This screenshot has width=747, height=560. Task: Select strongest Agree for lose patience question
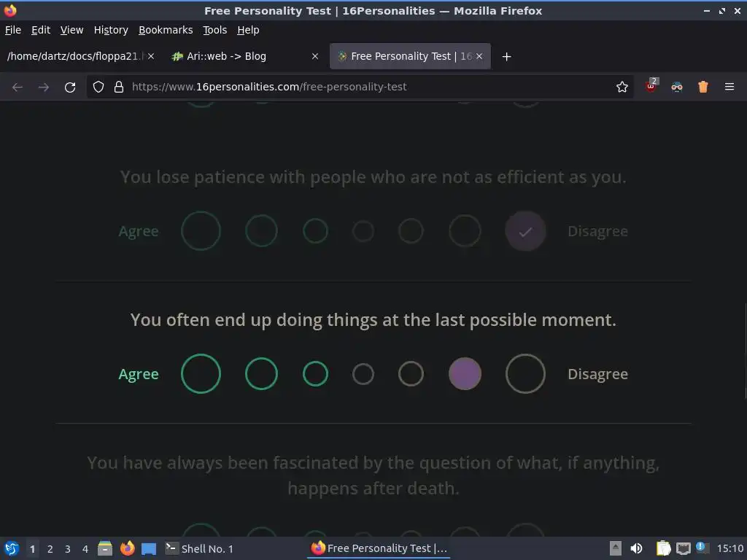201,231
